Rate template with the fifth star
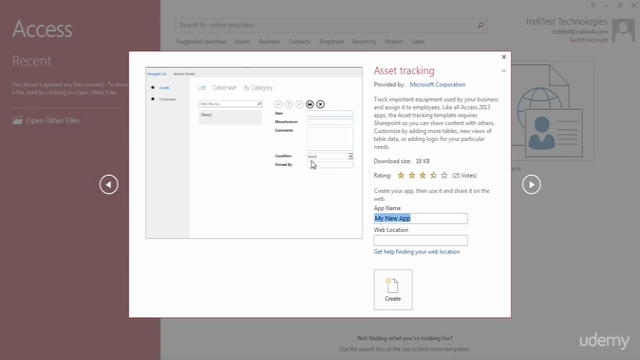 (x=444, y=176)
